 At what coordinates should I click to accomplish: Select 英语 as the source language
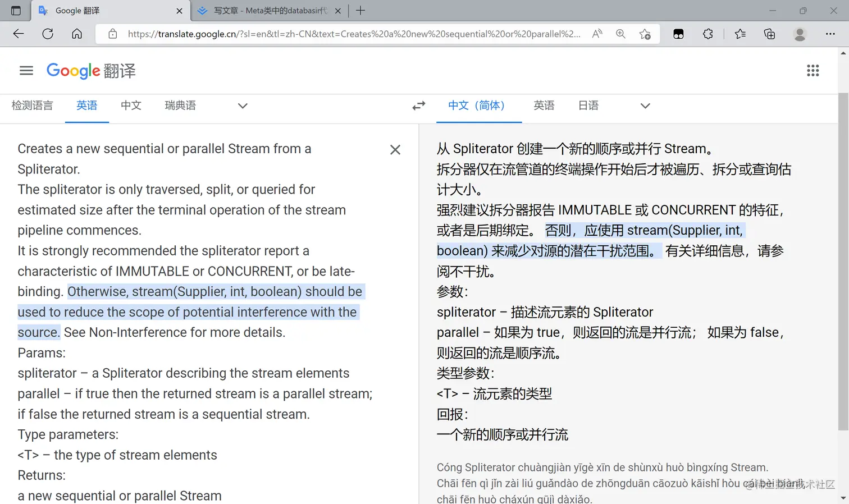click(87, 106)
